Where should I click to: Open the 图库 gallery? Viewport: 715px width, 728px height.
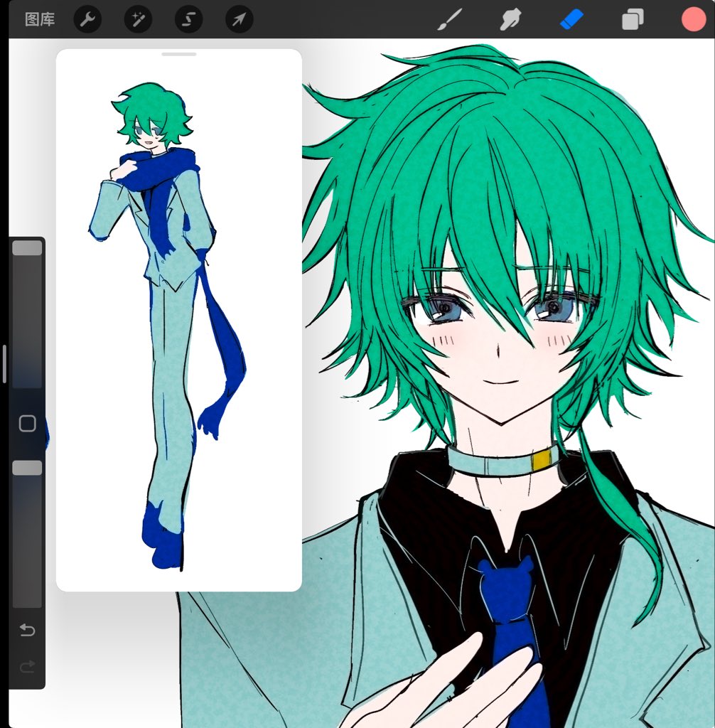(x=40, y=19)
